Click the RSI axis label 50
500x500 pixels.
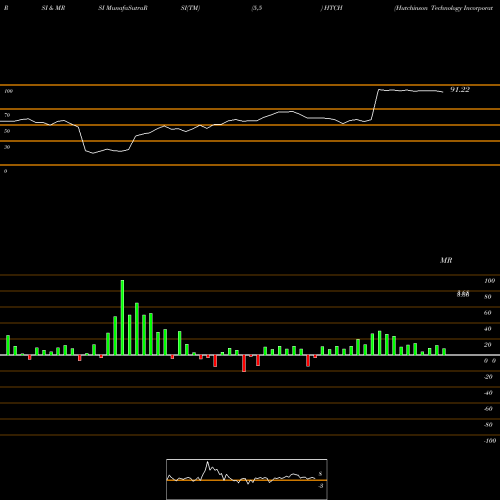(7, 131)
